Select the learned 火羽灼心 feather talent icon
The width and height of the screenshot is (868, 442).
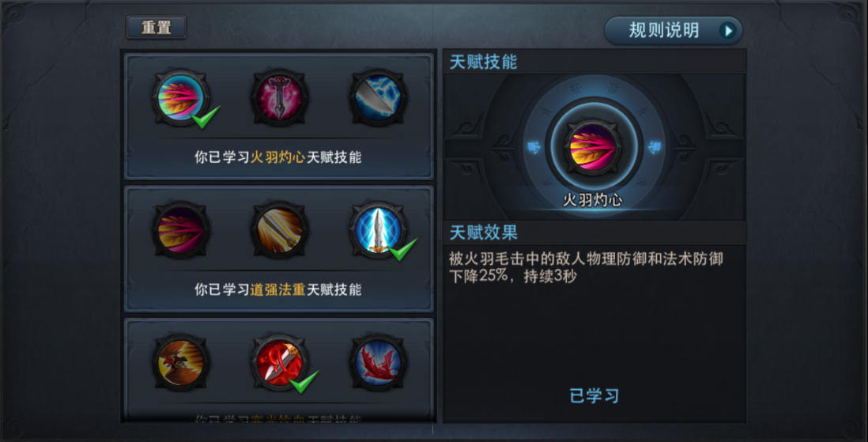point(181,98)
